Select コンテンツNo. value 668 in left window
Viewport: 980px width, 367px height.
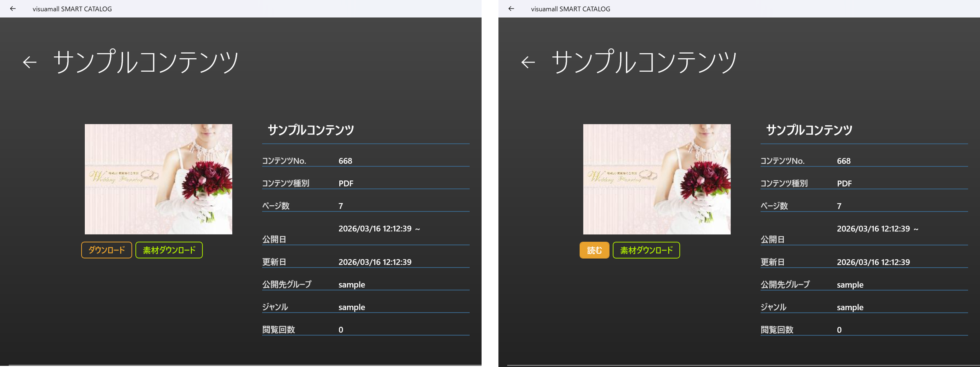(345, 161)
